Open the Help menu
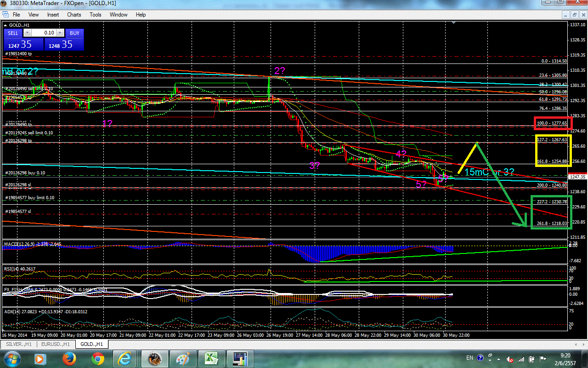This screenshot has width=588, height=368. click(x=141, y=15)
